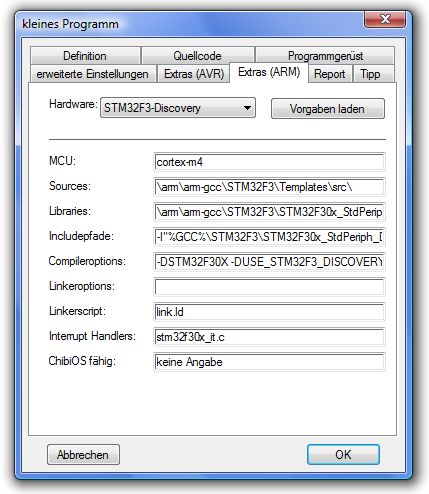Focus the Interrupt Handlers field

[269, 337]
